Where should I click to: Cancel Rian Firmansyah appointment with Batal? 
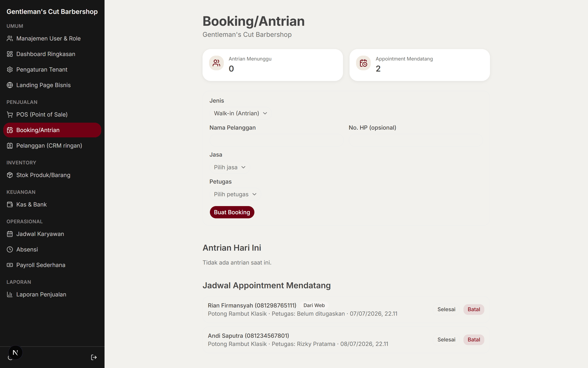473,310
